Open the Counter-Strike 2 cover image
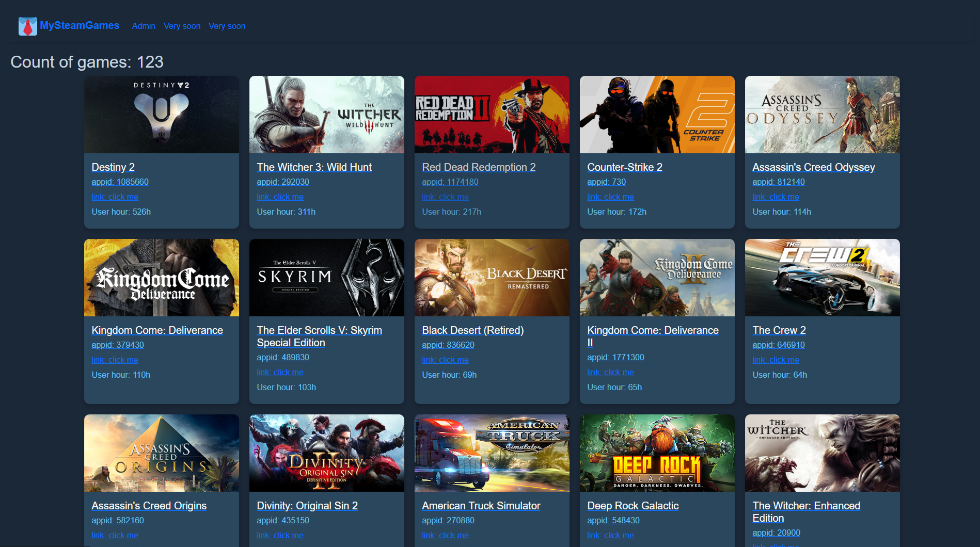The image size is (980, 547). pyautogui.click(x=657, y=115)
